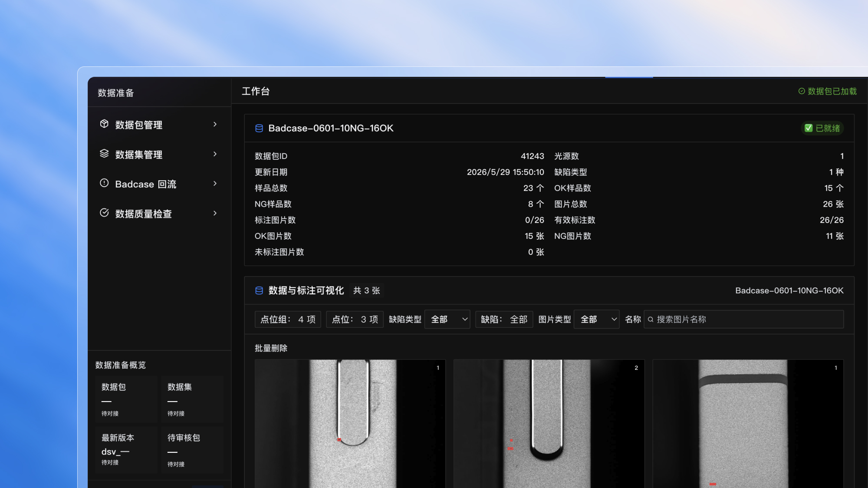
Task: Click the green 已就绪 check icon
Action: click(809, 128)
